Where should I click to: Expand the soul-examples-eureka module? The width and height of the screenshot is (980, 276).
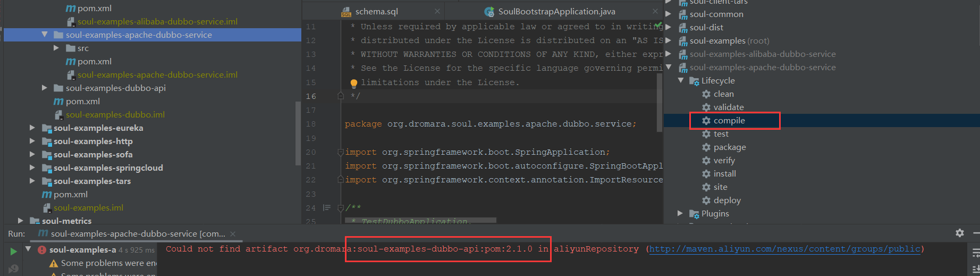[32, 128]
